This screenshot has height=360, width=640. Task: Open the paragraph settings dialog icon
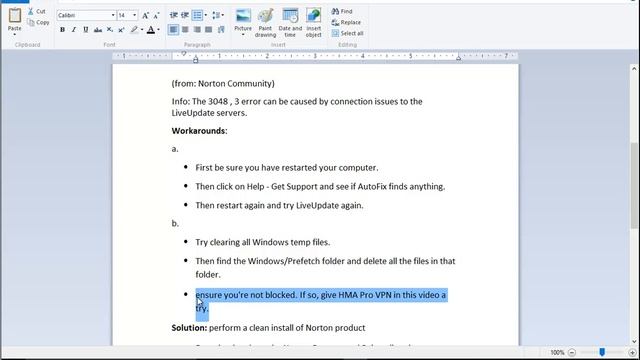coord(221,29)
